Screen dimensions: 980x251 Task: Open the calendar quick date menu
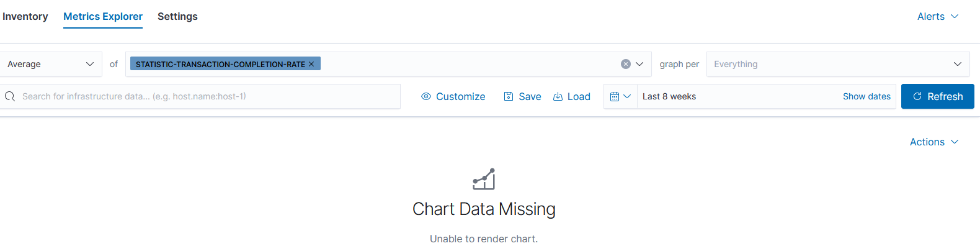point(620,96)
